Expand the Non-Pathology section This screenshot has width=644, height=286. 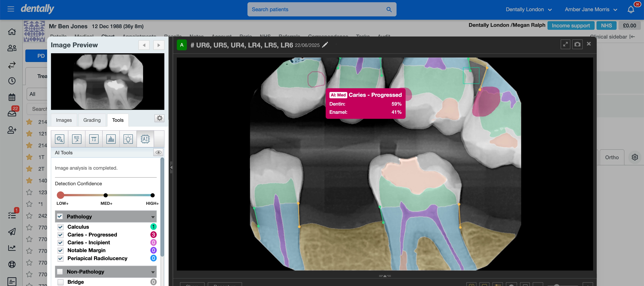click(153, 272)
